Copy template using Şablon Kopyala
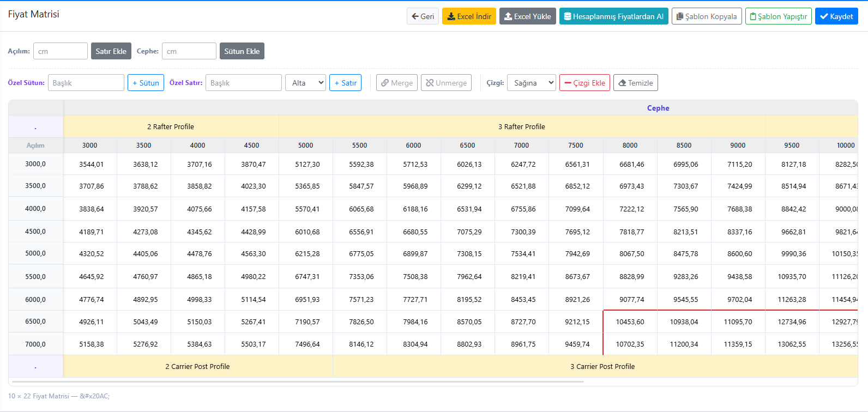Screen dimensions: 868x412 pyautogui.click(x=707, y=16)
